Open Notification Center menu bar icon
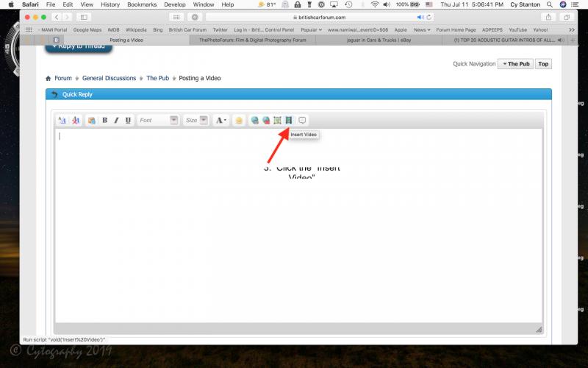Image resolution: width=588 pixels, height=368 pixels. [575, 4]
